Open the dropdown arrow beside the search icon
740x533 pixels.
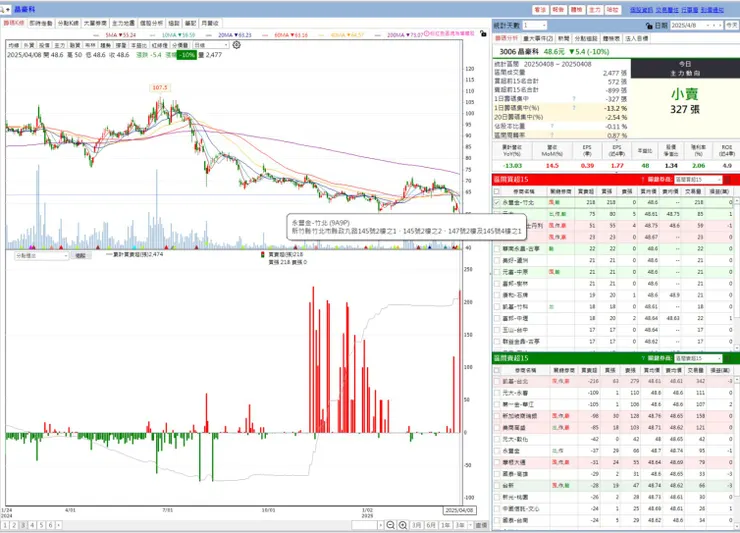(8, 9)
